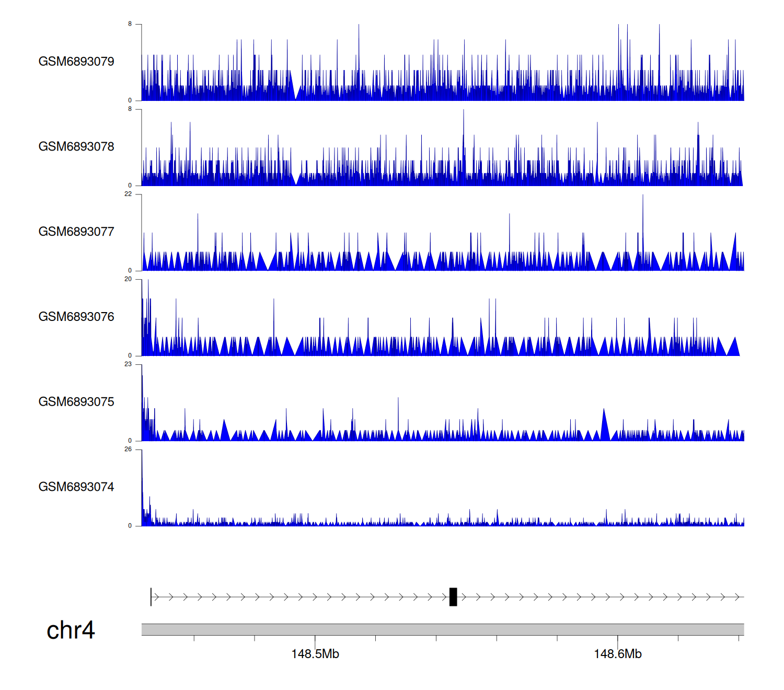Click the 148.5Mb axis position label
Viewport: 784px width, 690px height.
[315, 654]
